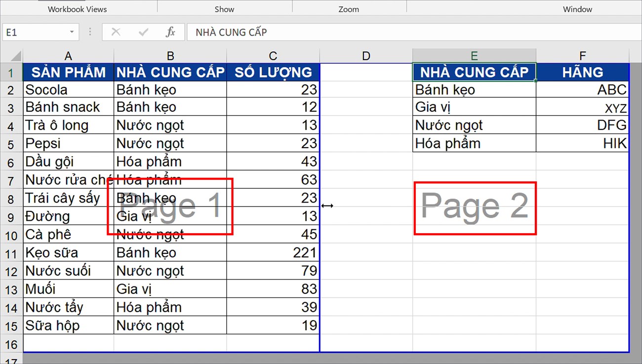Select column C header
The height and width of the screenshot is (364, 642).
tap(273, 56)
